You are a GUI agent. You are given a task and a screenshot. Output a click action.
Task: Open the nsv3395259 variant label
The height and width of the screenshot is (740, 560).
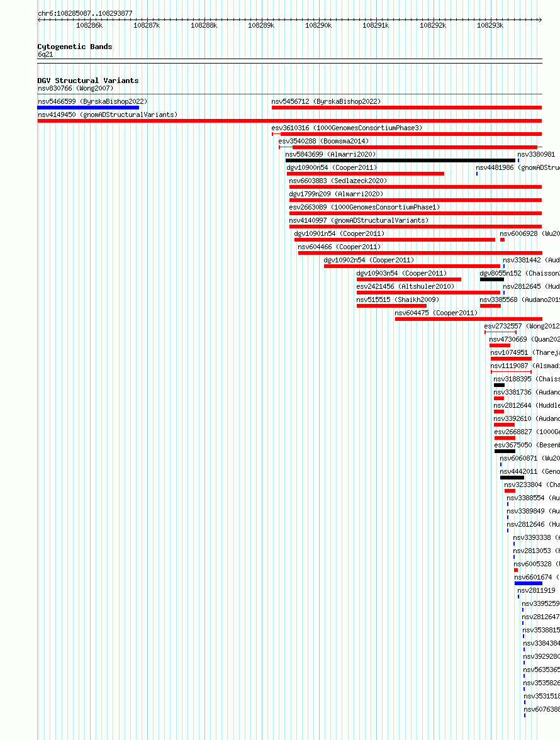click(x=540, y=603)
